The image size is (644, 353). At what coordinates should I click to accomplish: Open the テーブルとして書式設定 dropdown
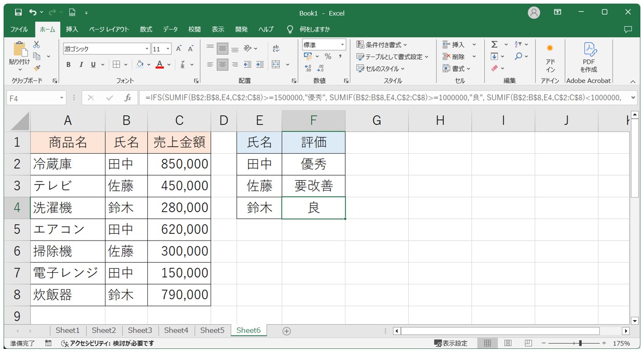point(392,57)
